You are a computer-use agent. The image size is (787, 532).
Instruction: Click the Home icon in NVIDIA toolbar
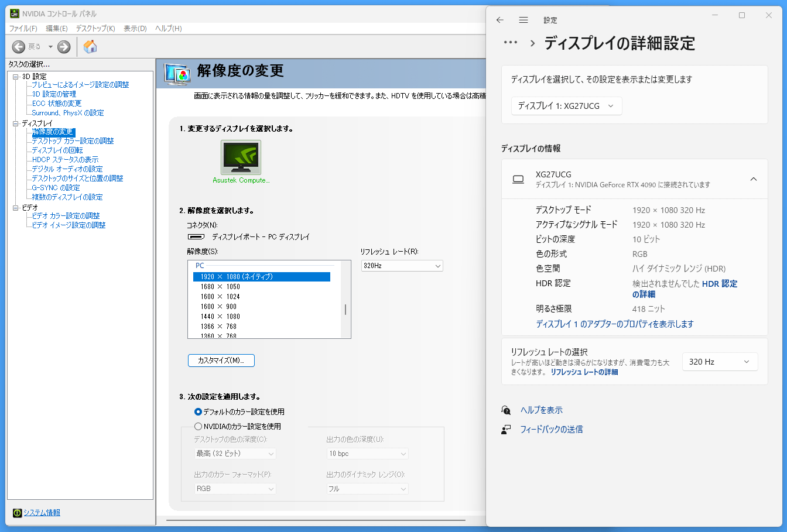point(90,47)
